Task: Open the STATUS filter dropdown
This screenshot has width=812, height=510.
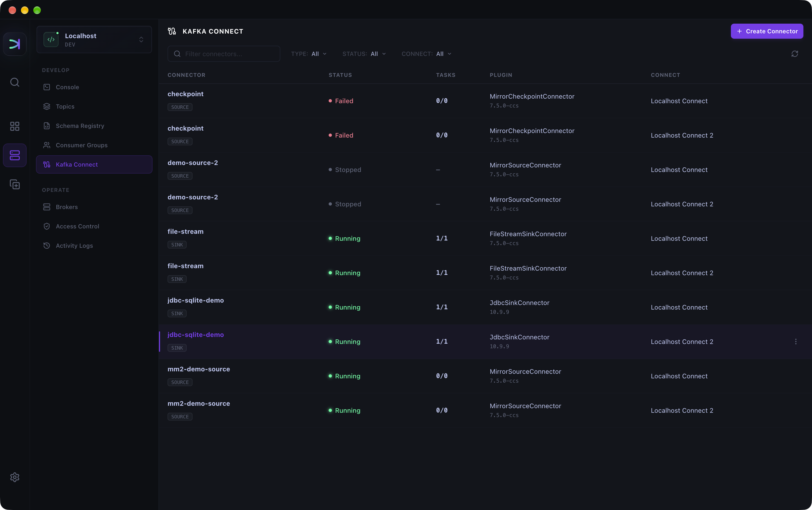Action: pyautogui.click(x=364, y=54)
